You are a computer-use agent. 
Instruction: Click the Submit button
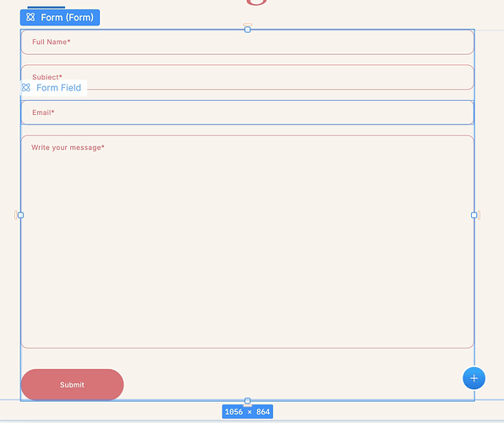pyautogui.click(x=73, y=385)
